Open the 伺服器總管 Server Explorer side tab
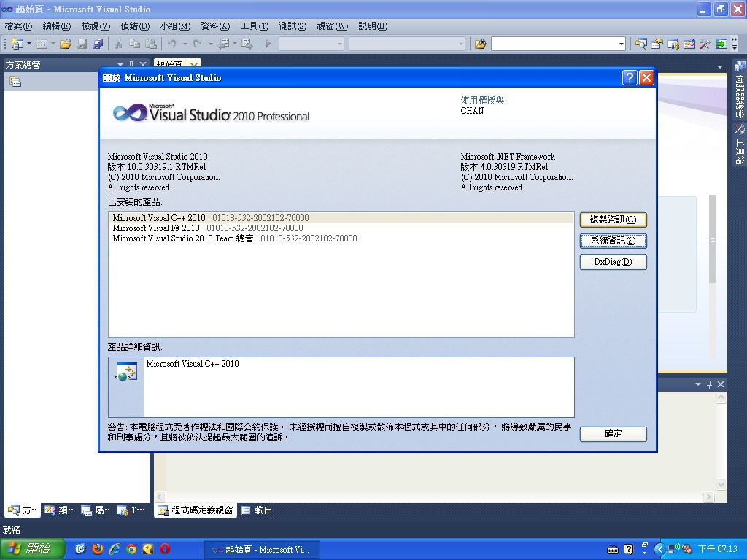Image resolution: width=747 pixels, height=560 pixels. (740, 90)
